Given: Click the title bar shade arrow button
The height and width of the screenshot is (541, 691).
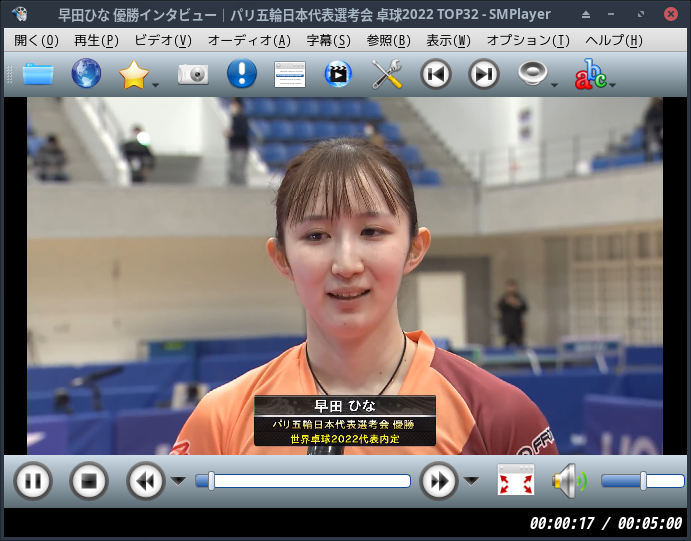Looking at the screenshot, I should [x=586, y=15].
